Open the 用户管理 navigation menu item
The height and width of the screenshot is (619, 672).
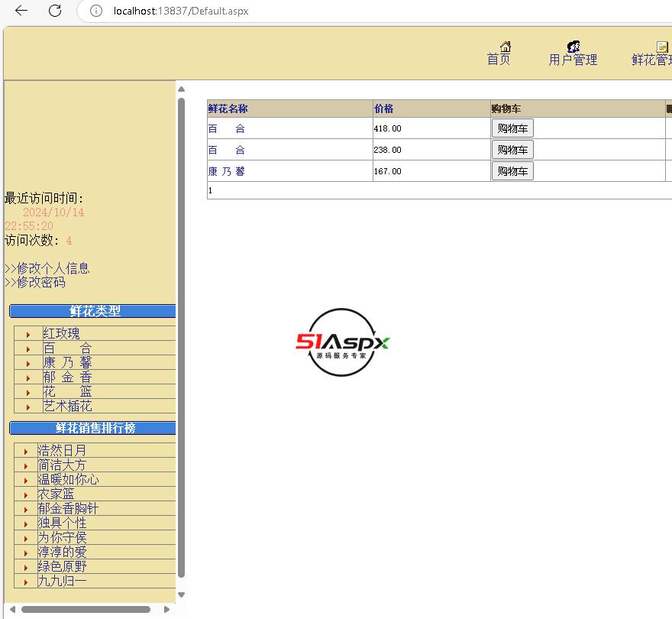pyautogui.click(x=573, y=60)
